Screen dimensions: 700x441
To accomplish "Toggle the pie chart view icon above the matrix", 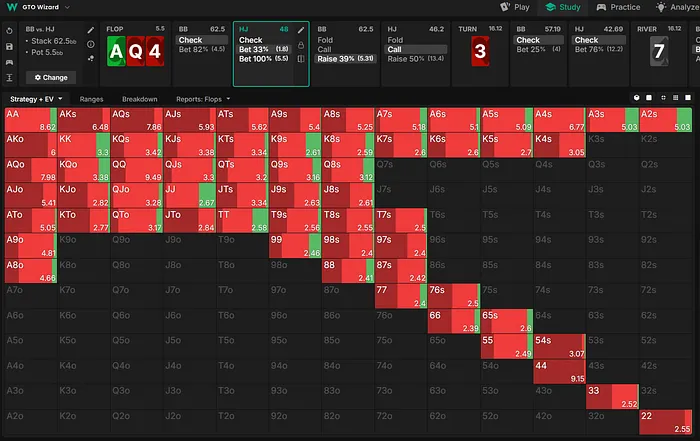I will tap(636, 99).
